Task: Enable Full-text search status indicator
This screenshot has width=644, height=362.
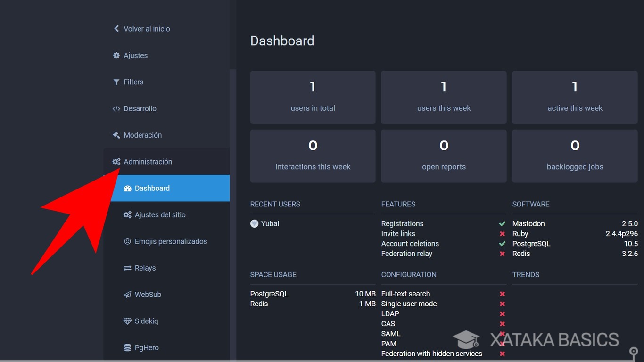Action: coord(502,294)
